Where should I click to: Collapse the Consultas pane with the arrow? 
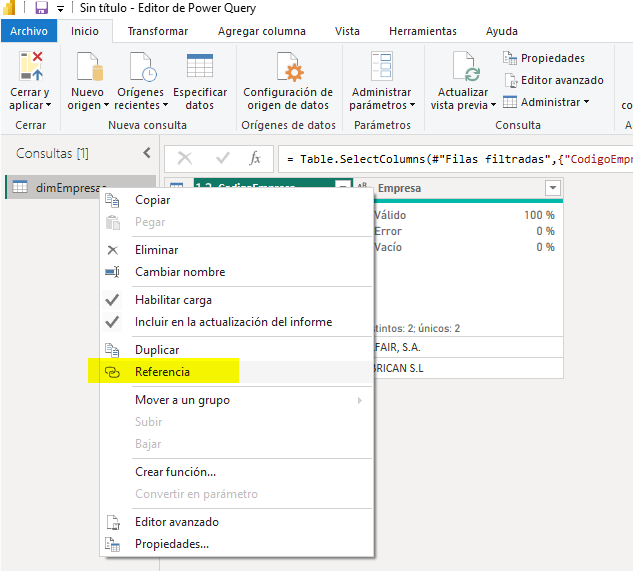147,153
